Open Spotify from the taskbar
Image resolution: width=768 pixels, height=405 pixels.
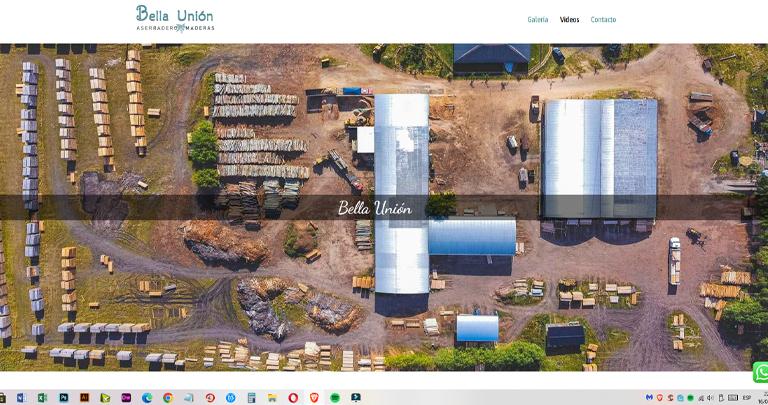click(335, 398)
